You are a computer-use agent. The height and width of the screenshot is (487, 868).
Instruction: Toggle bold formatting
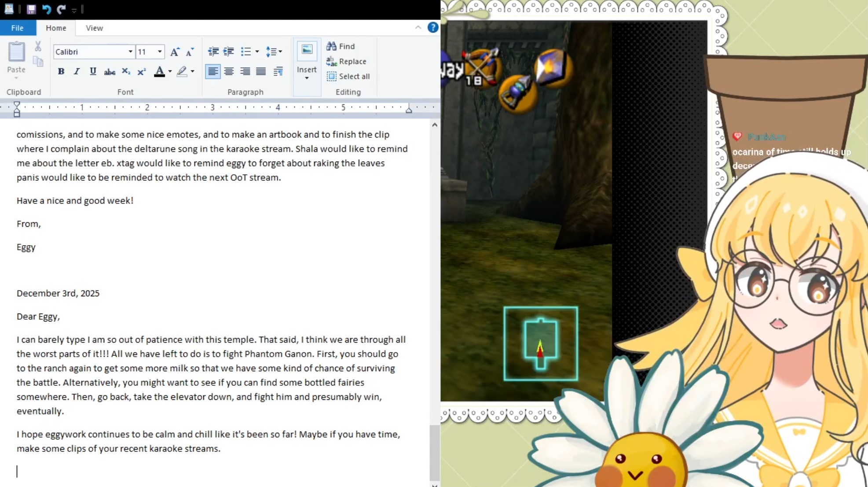point(61,71)
